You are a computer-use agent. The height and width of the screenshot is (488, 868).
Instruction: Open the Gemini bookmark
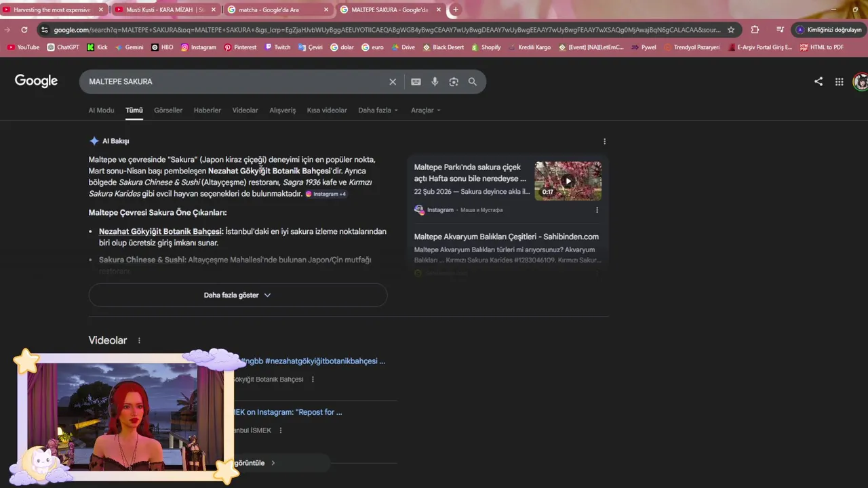coord(129,47)
